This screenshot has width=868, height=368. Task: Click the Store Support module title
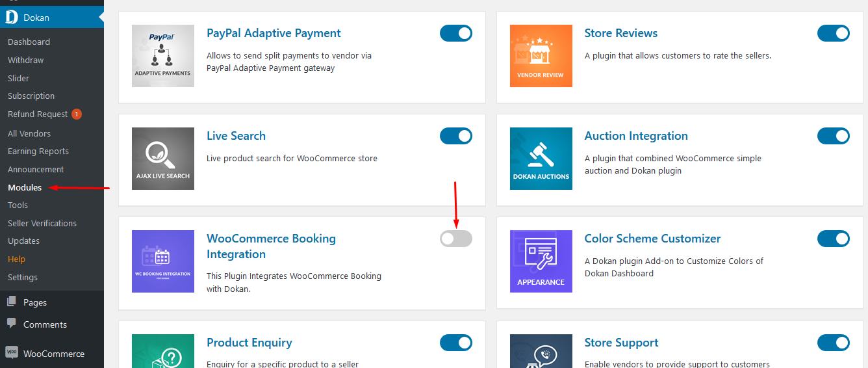tap(621, 343)
